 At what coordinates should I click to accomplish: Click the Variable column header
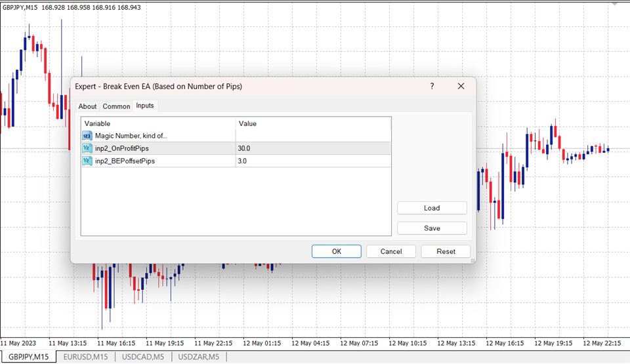click(157, 123)
